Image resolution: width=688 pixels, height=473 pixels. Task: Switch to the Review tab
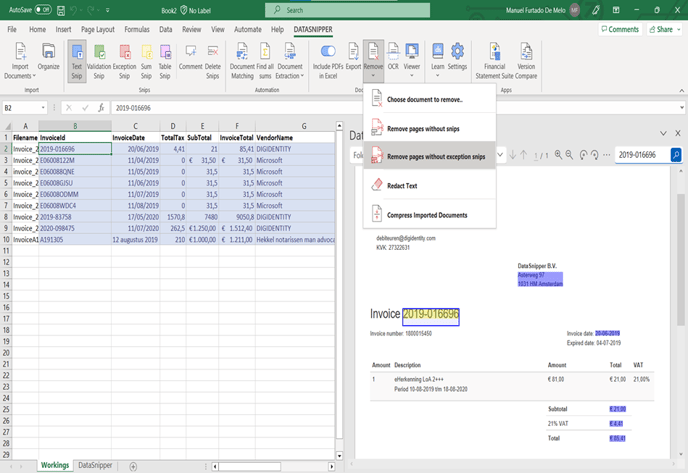[191, 29]
